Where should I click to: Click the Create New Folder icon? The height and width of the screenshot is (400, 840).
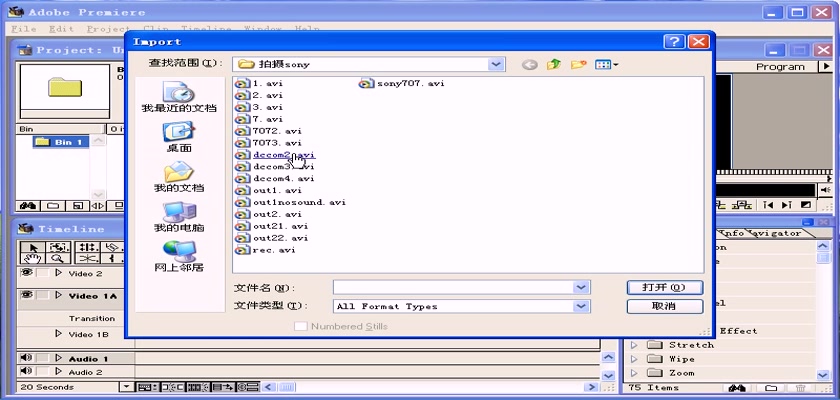click(x=578, y=65)
